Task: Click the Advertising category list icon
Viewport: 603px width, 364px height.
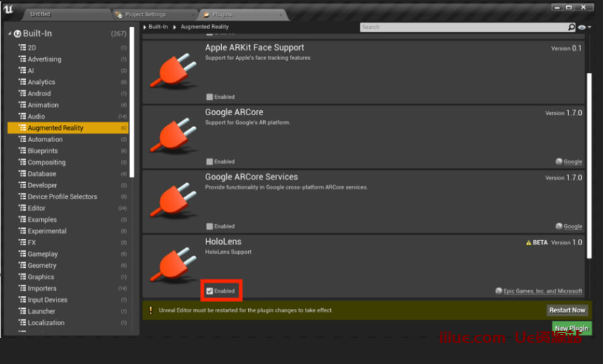Action: [23, 59]
